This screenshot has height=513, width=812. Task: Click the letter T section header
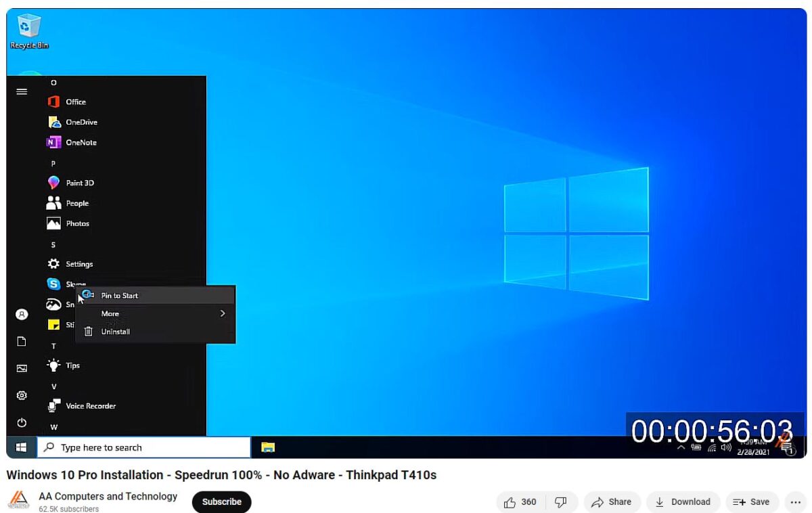(53, 347)
